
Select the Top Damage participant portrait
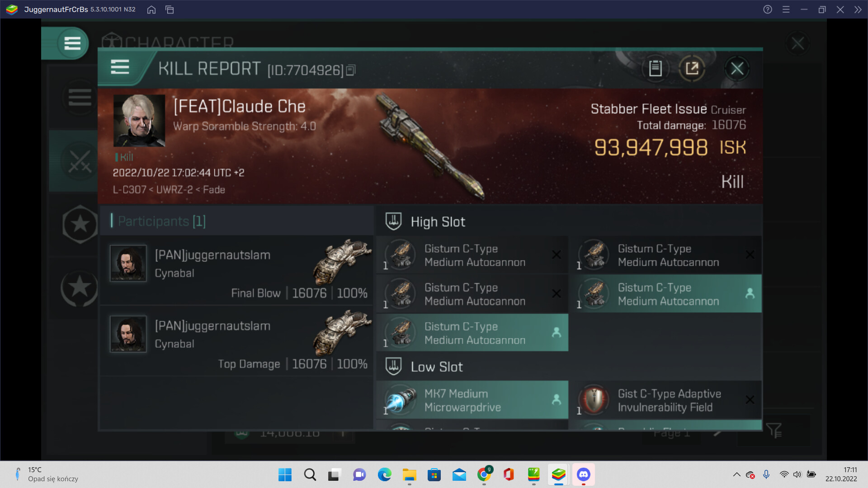[x=128, y=334]
